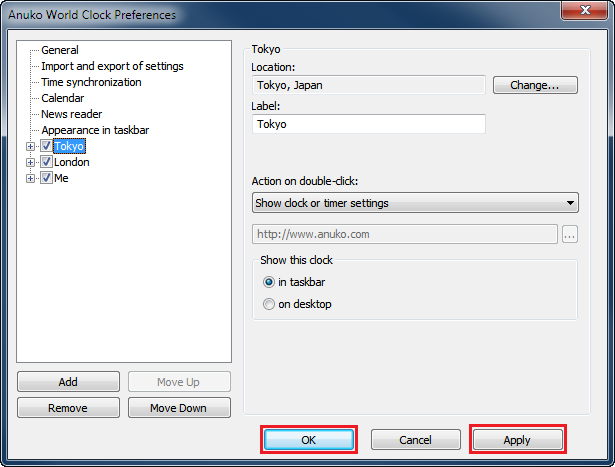
Task: Click Move Down to reorder clock
Action: click(x=177, y=408)
